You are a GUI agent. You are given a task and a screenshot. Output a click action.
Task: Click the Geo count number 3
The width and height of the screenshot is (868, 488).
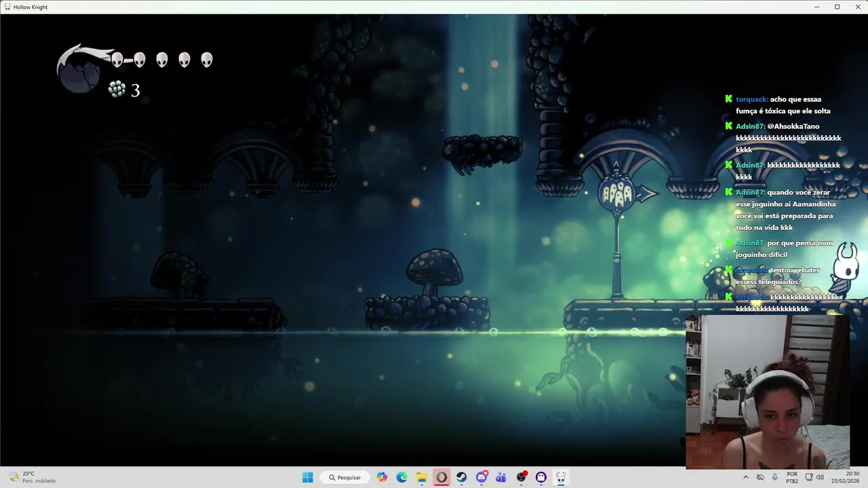click(x=135, y=90)
